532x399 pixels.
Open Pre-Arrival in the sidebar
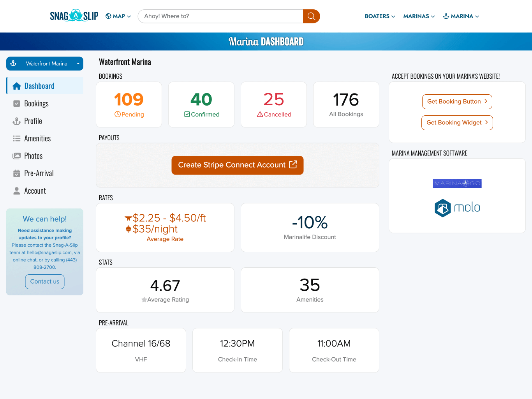coord(45,173)
